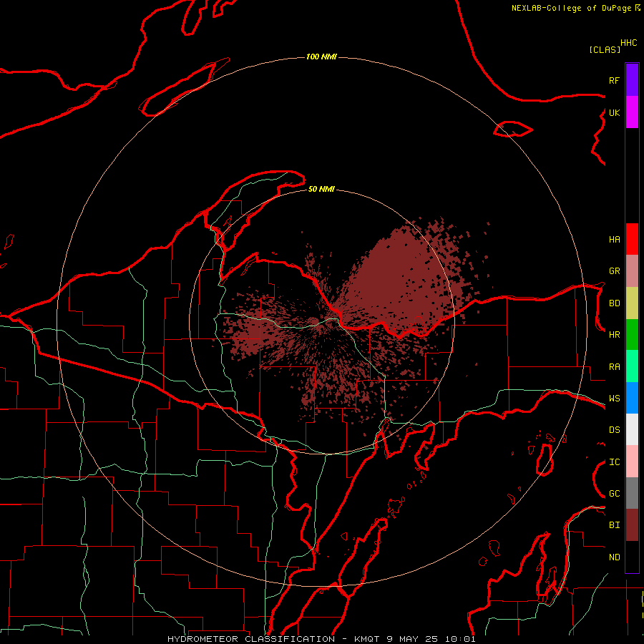The width and height of the screenshot is (644, 644).
Task: Click the HA legend label
Action: point(614,240)
